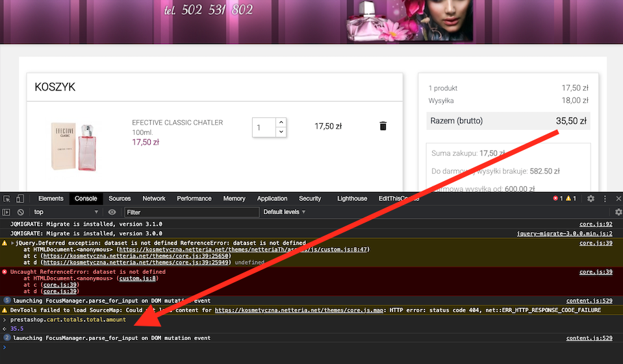Image resolution: width=623 pixels, height=364 pixels.
Task: Open the core.js:39:25949 URL link
Action: pos(136,262)
